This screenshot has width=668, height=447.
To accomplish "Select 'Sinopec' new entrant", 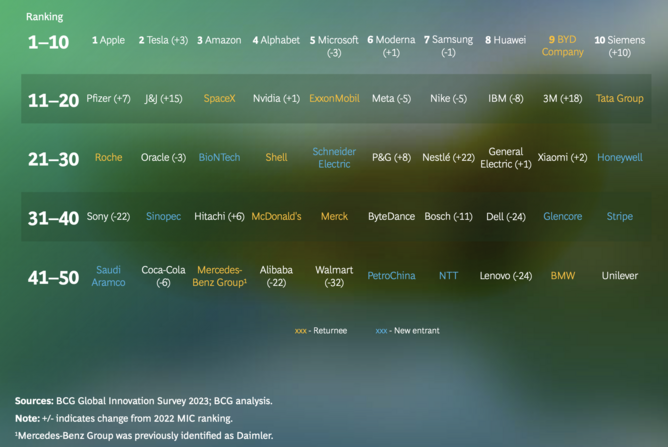I will (x=163, y=216).
